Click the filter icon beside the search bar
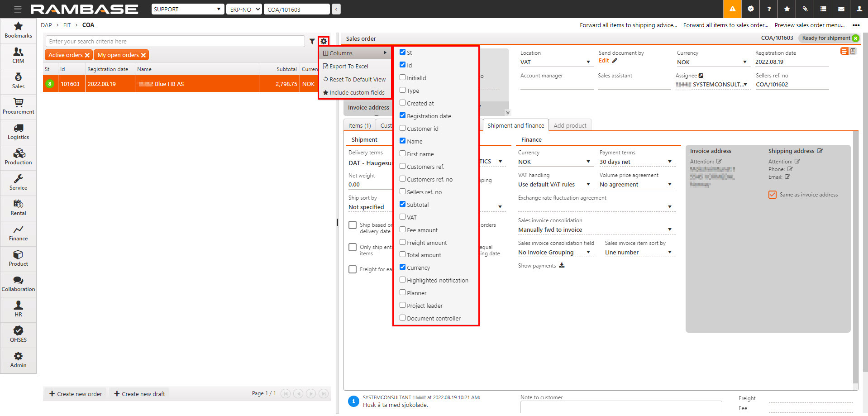 click(x=312, y=41)
